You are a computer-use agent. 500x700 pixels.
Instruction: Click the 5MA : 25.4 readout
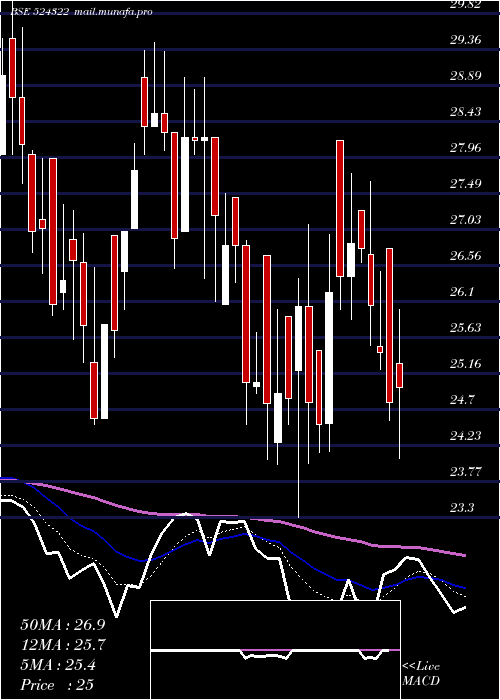[58, 665]
